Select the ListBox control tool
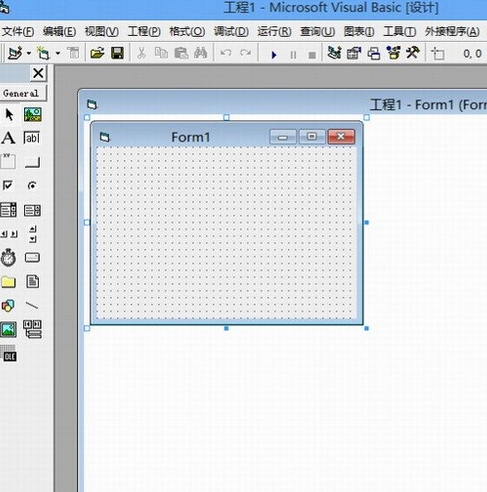487x492 pixels. [32, 210]
